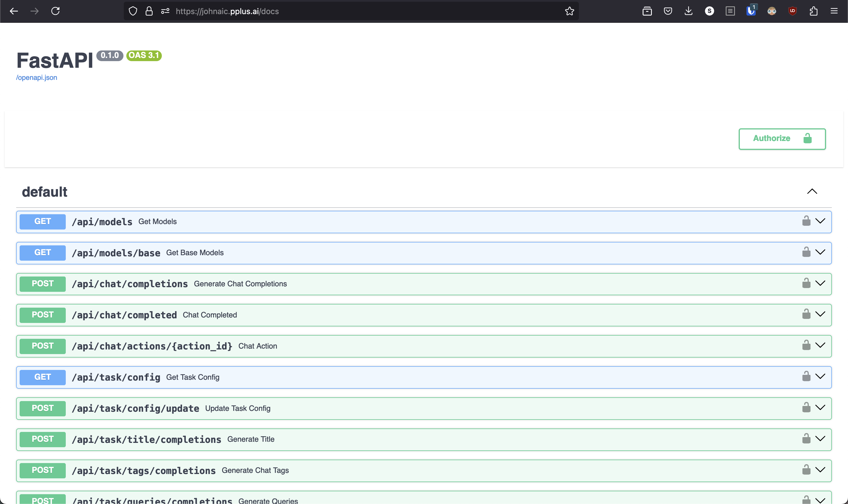Image resolution: width=848 pixels, height=504 pixels.
Task: Open the Bitwarden extension with badge
Action: coord(751,11)
